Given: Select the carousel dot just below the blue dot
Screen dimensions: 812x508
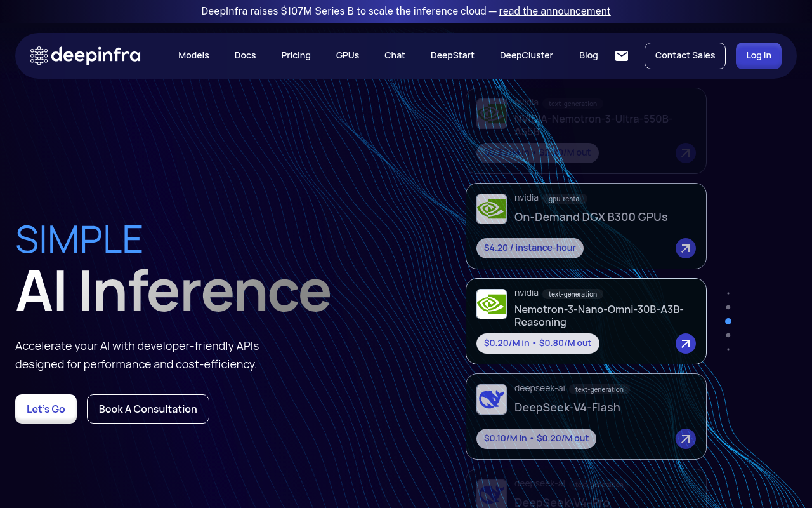Looking at the screenshot, I should click(x=728, y=335).
